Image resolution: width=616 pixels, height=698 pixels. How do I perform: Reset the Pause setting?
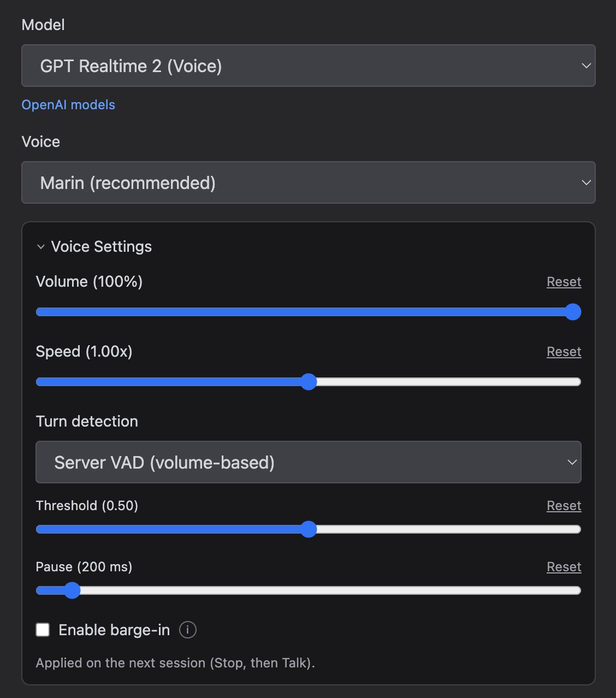tap(564, 567)
